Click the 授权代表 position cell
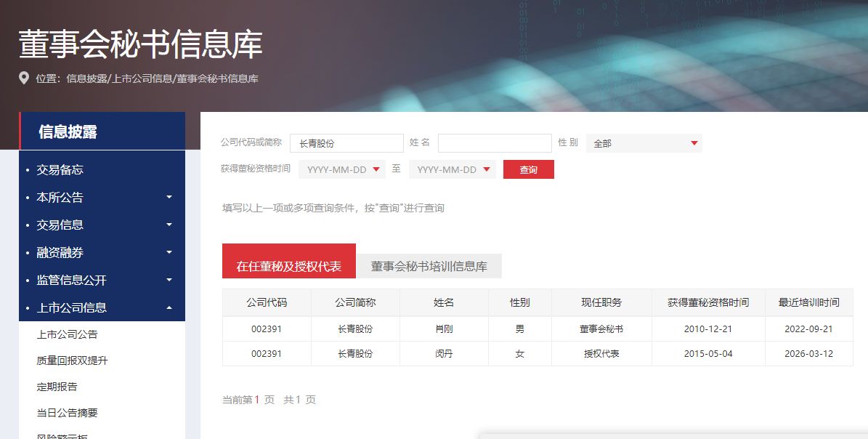868x439 pixels. coord(601,354)
